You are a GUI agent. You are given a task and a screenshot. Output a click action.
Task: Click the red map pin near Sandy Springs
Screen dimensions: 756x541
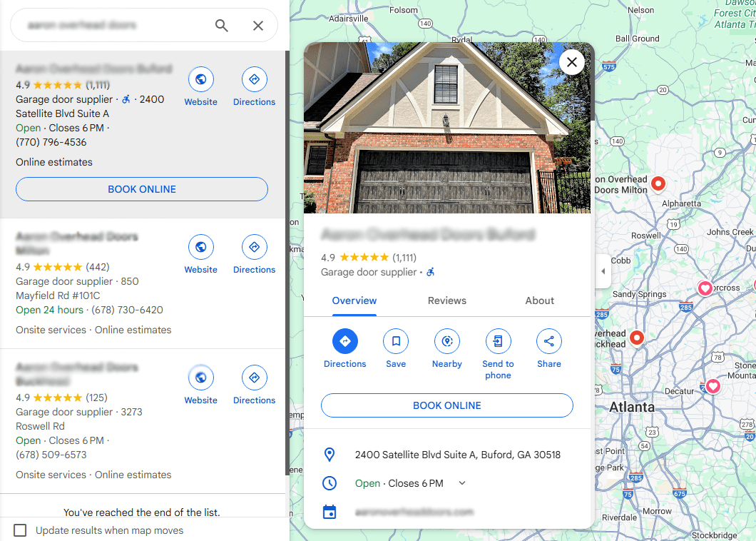coord(637,338)
